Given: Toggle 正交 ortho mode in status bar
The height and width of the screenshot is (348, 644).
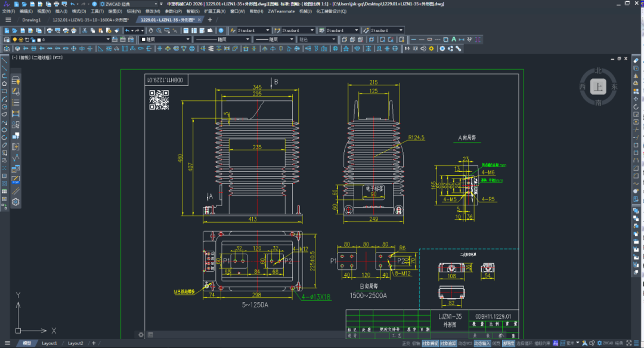Looking at the screenshot, I should (405, 343).
